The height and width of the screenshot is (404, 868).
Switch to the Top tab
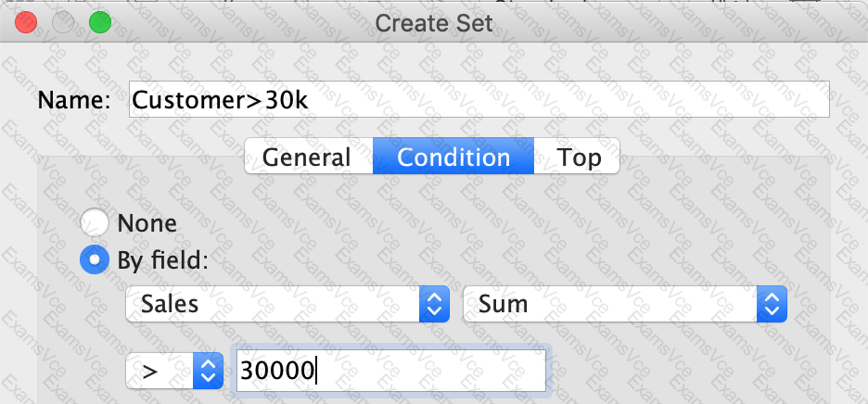(576, 156)
